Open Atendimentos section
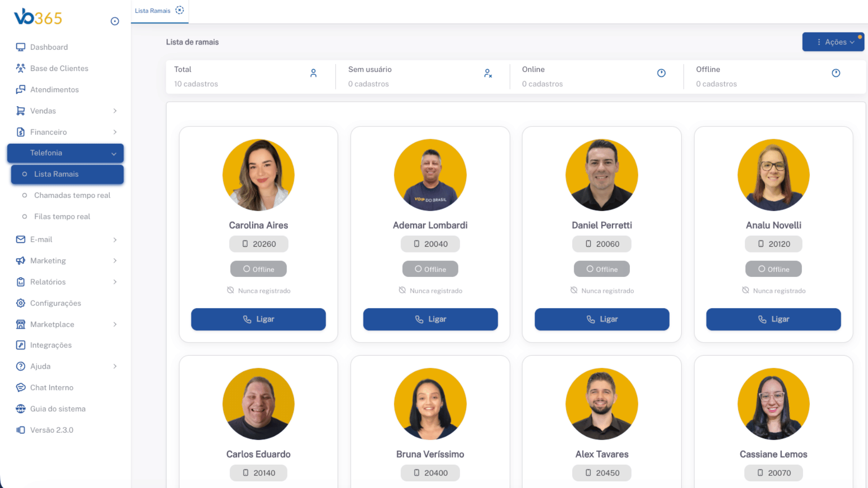The width and height of the screenshot is (868, 488). click(54, 89)
